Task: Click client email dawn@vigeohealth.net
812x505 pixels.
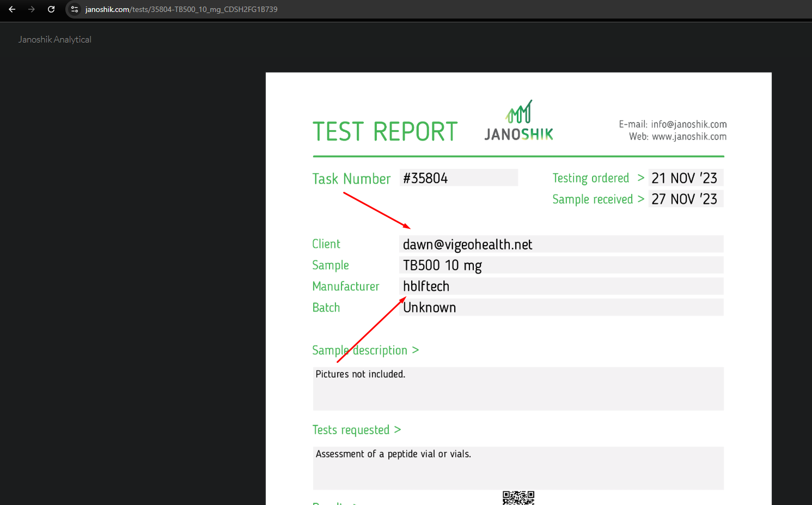Action: 467,245
